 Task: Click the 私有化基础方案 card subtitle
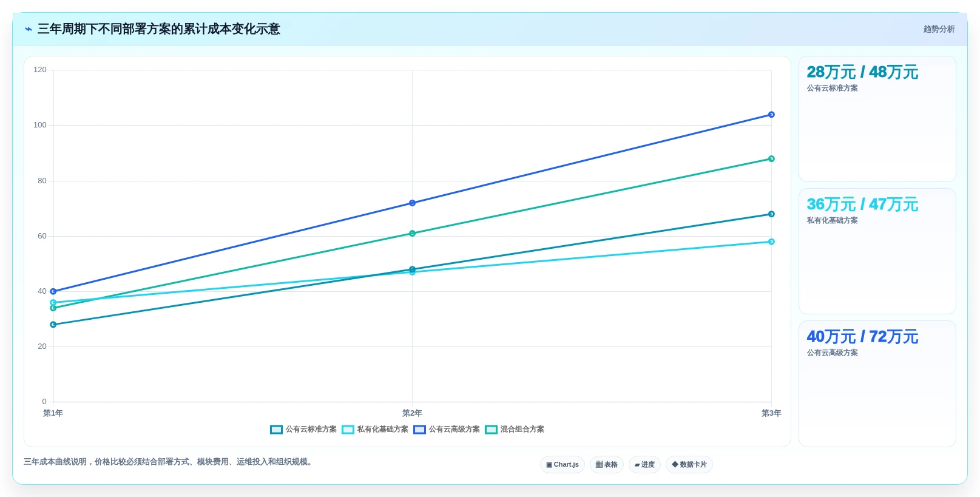[x=832, y=221]
